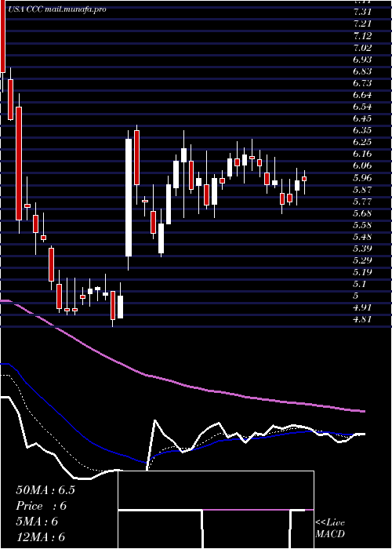
Task: Click the 4.91 price axis label
Action: [x=362, y=307]
